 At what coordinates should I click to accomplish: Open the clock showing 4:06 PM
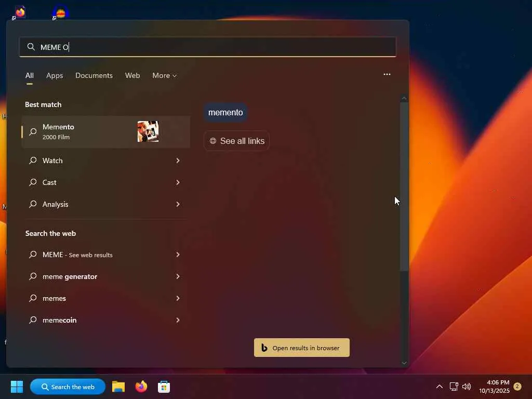tap(495, 387)
